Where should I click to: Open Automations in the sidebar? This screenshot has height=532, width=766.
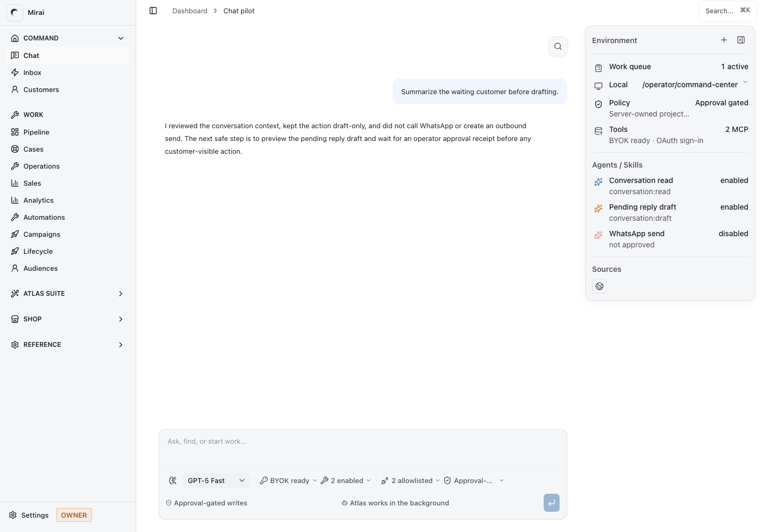click(68, 217)
